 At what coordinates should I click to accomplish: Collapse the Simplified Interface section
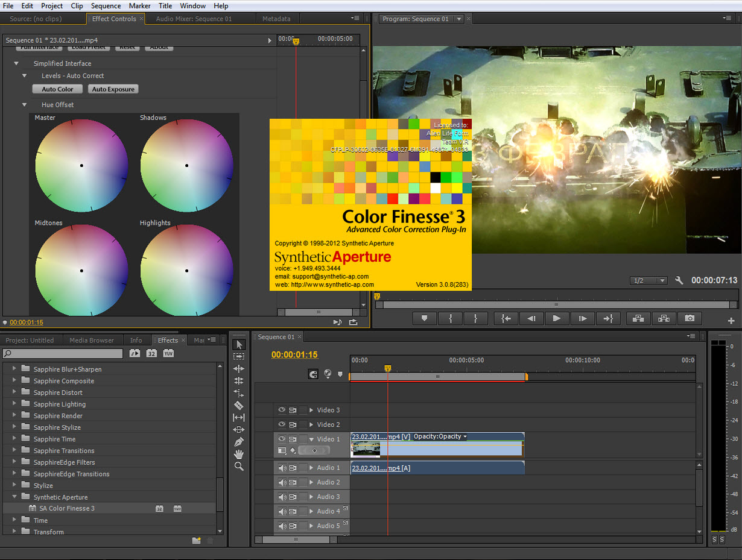pyautogui.click(x=17, y=63)
